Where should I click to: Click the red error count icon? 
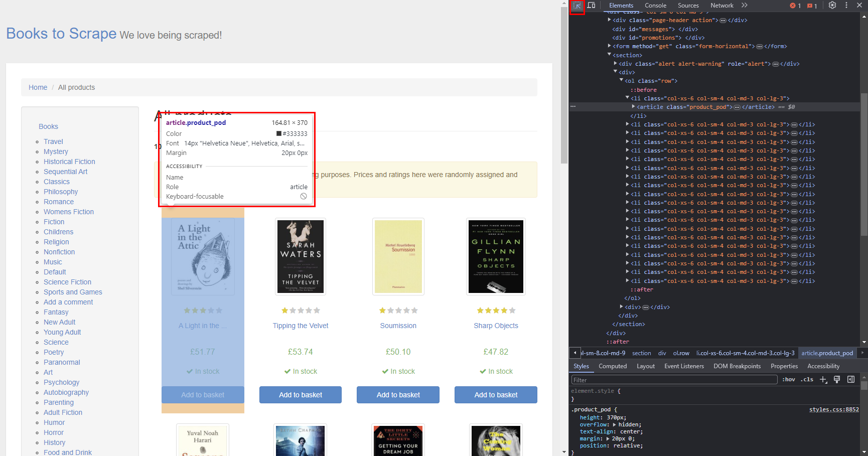[x=795, y=6]
